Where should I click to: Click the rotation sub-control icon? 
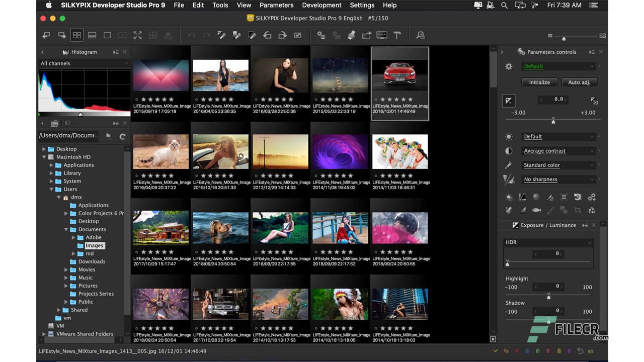tap(578, 197)
